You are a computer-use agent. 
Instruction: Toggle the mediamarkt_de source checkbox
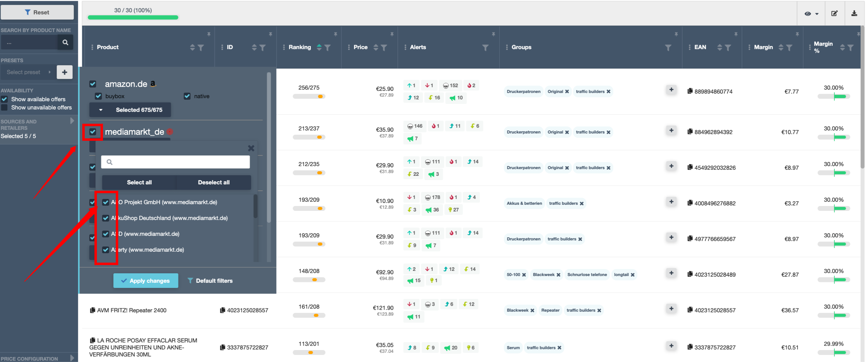coord(93,131)
